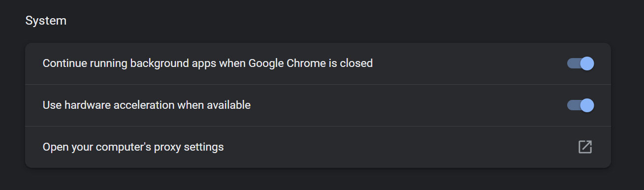Click the background apps settings row
644x190 pixels.
[x=318, y=63]
